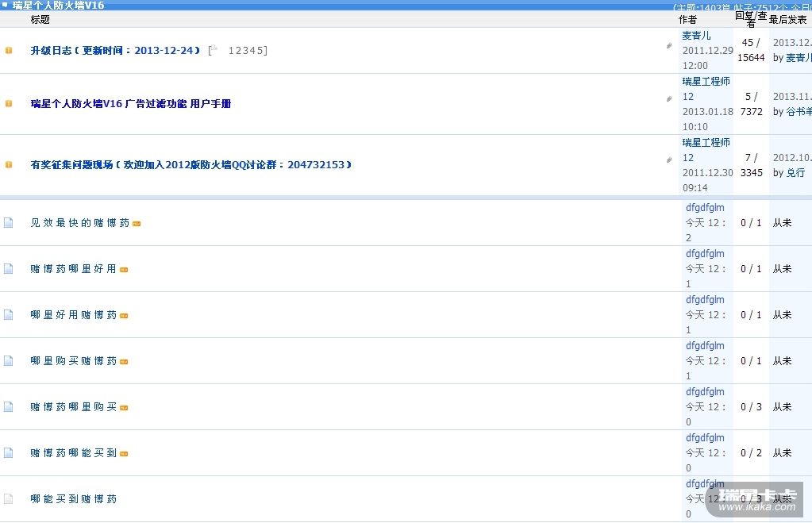Click the 作者 column header
Viewport: 812px width, 523px height.
[687, 20]
